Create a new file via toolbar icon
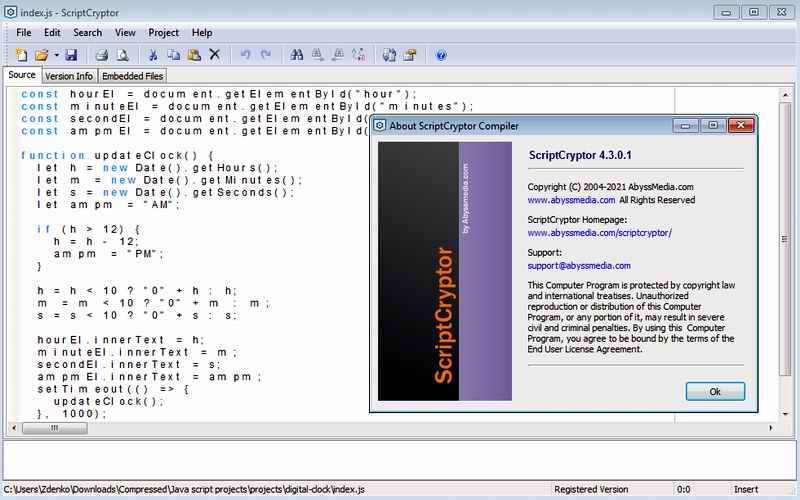 coord(22,54)
